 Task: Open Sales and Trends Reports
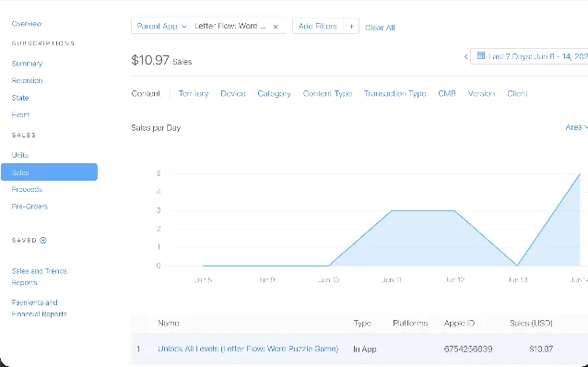40,277
